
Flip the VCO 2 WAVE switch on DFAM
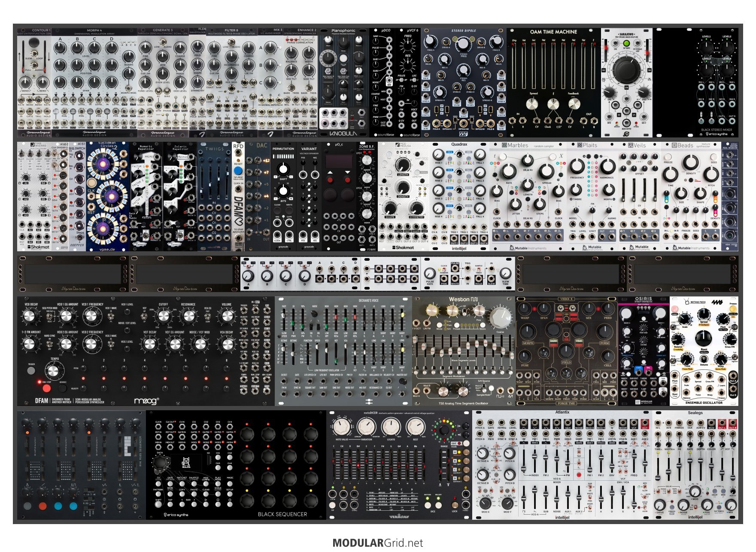tap(111, 344)
